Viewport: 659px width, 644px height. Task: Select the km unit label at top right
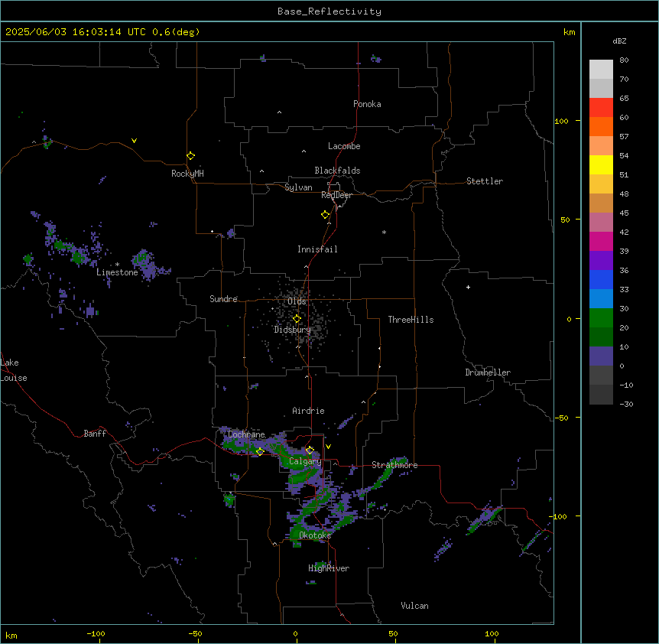(x=569, y=32)
